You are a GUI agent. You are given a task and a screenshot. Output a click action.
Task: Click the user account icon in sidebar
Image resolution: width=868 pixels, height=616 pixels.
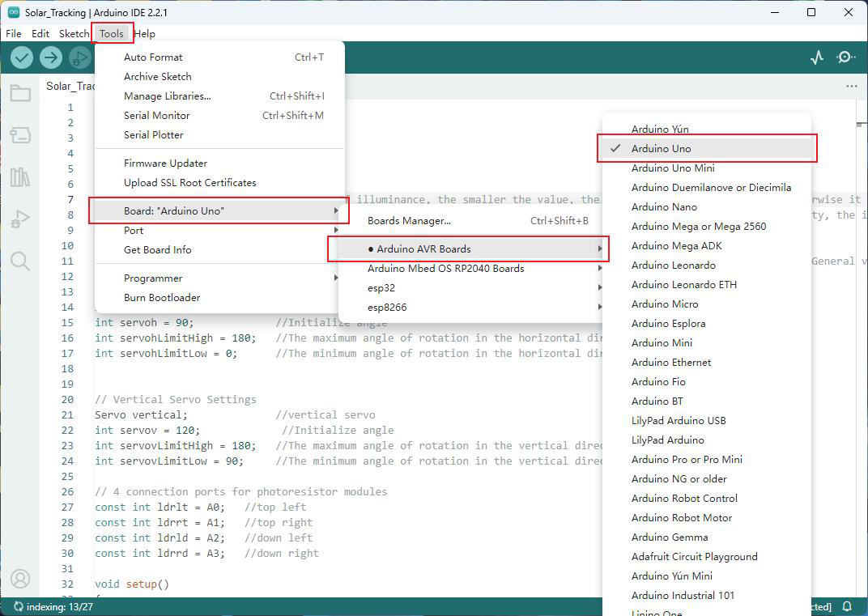(x=20, y=579)
